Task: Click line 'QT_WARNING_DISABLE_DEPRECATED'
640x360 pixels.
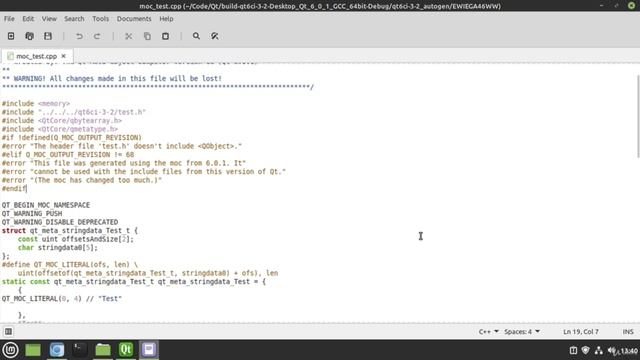Action: 60,222
